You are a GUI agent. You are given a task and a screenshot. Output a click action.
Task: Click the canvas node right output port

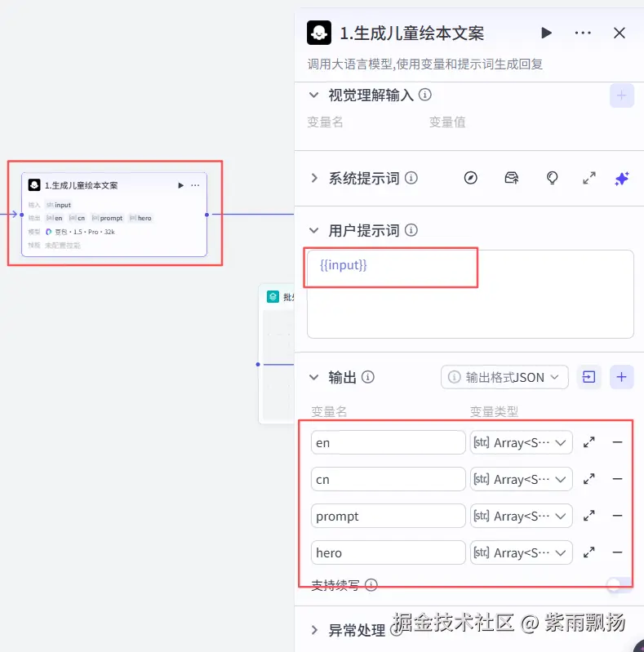click(x=207, y=215)
